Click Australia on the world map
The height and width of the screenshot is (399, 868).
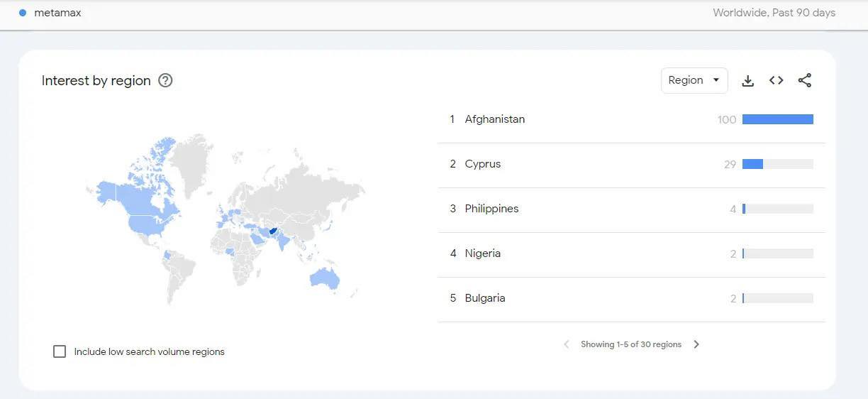(325, 278)
